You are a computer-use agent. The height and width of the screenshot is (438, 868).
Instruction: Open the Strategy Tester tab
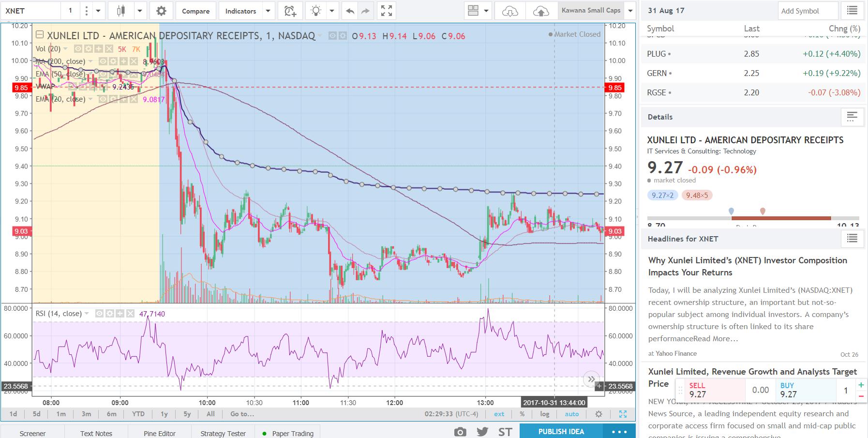pos(223,433)
